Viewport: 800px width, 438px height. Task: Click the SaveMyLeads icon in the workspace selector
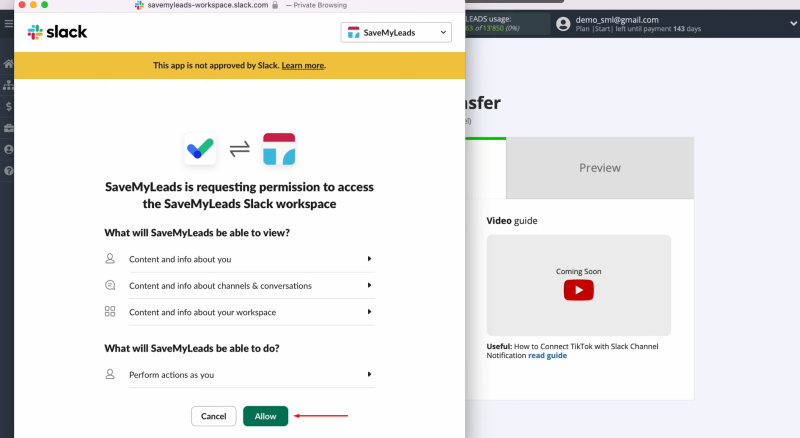[354, 33]
